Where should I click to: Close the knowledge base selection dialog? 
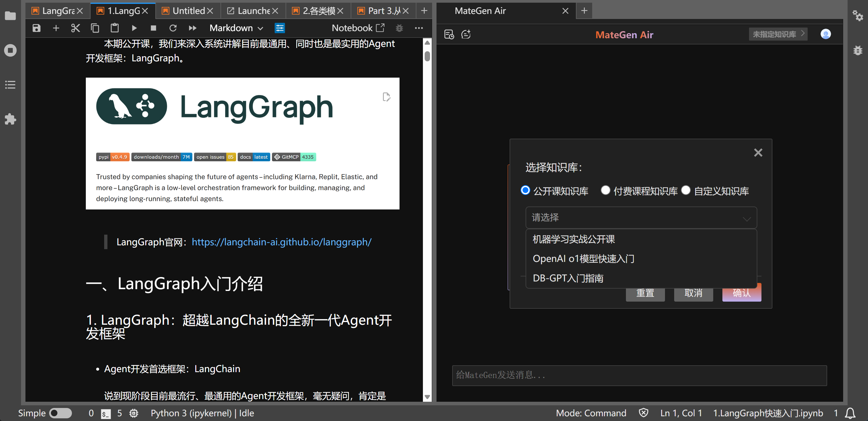coord(758,153)
